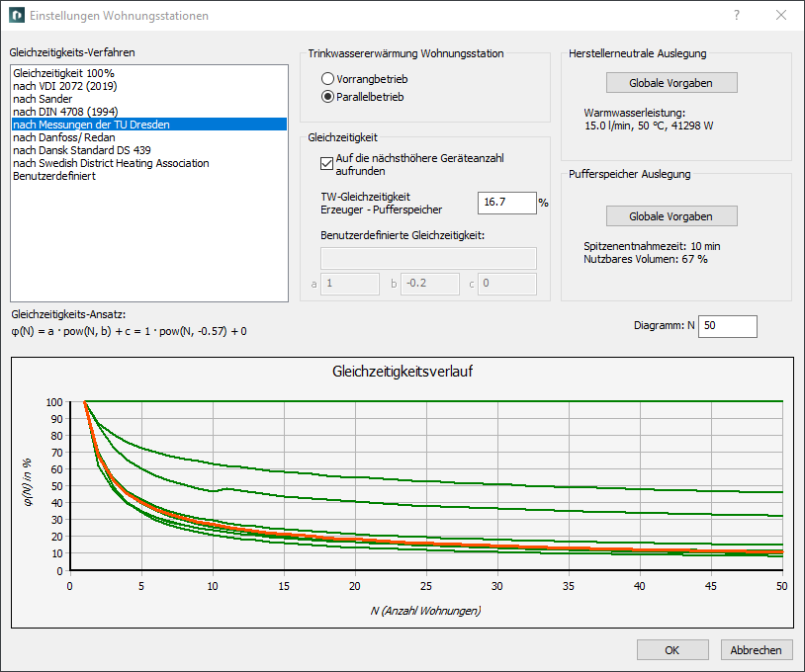Close the Einstellungen Wohnungsstationen dialog
The height and width of the screenshot is (672, 805).
pyautogui.click(x=781, y=16)
